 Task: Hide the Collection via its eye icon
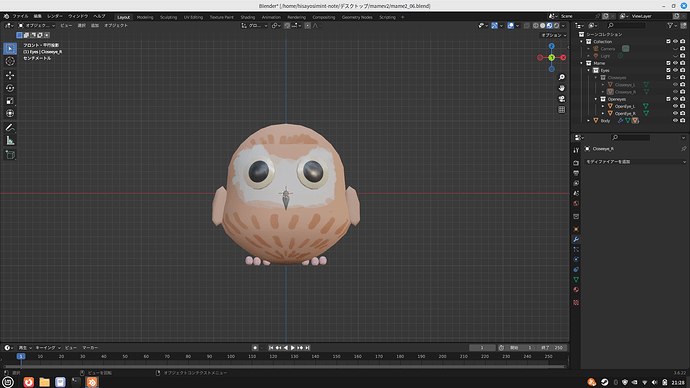(x=675, y=41)
